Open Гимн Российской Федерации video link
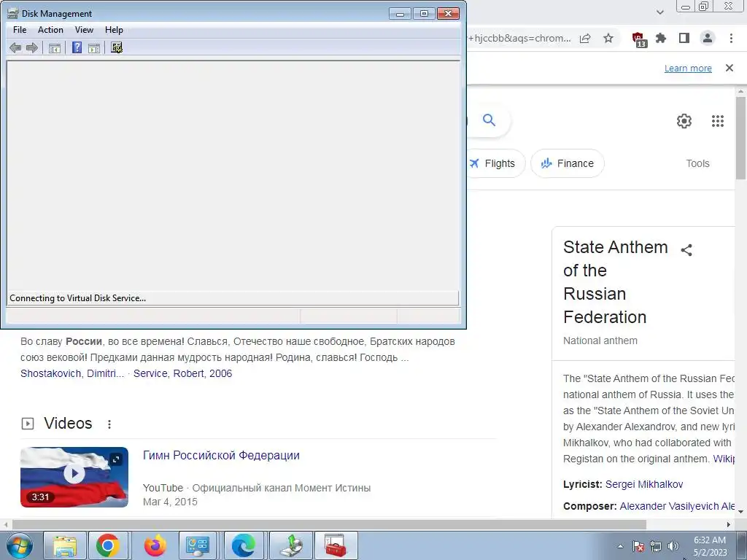The height and width of the screenshot is (560, 747). tap(221, 455)
